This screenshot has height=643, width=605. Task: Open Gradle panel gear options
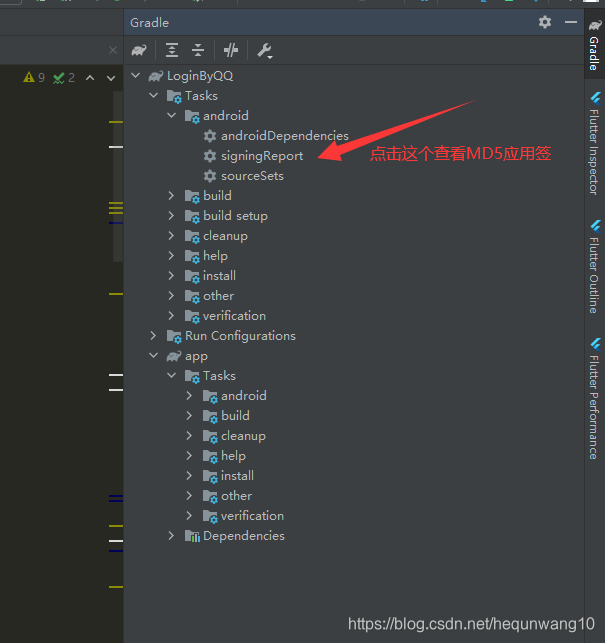545,22
